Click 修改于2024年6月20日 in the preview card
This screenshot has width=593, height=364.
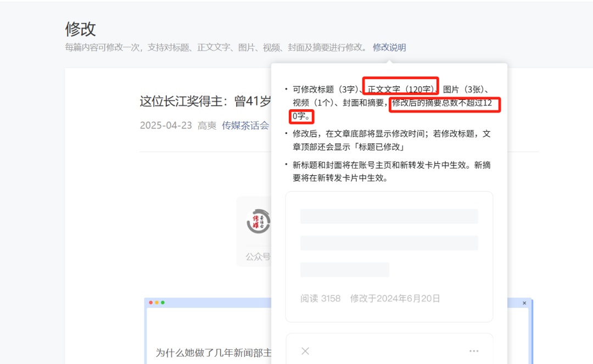coord(395,299)
